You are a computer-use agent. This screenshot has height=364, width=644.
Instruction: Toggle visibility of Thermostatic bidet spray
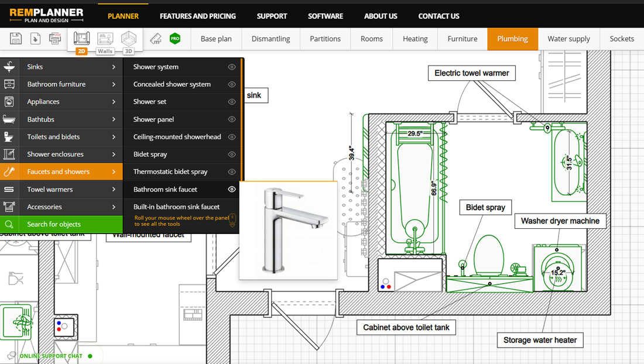(232, 172)
